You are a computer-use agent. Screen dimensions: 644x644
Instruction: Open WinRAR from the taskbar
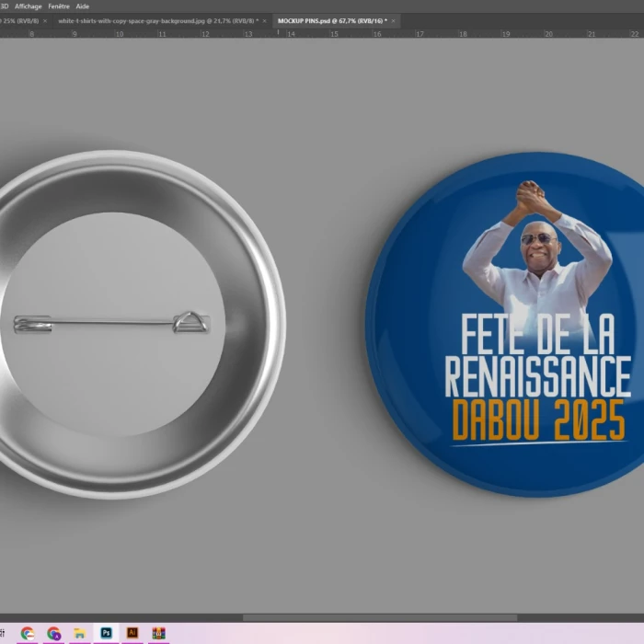pyautogui.click(x=158, y=633)
